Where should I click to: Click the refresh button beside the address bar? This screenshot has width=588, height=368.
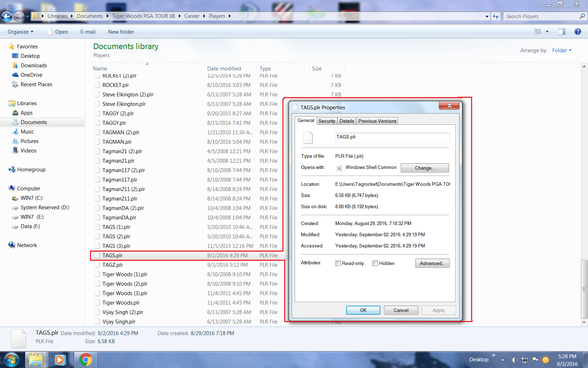(x=496, y=16)
